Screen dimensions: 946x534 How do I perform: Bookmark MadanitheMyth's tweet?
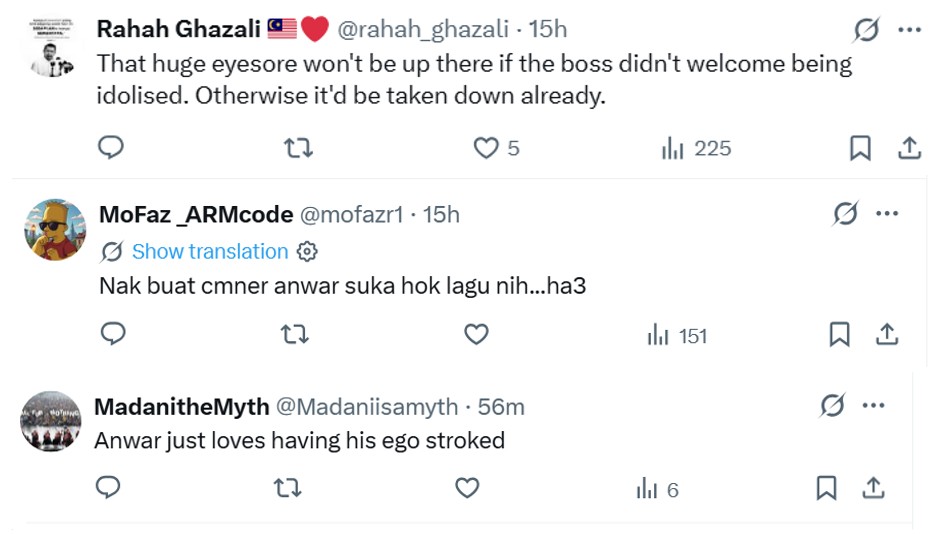[826, 488]
